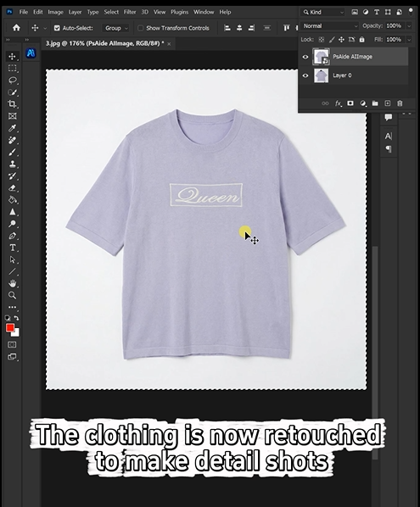This screenshot has height=507, width=420.
Task: Go to Photoshop Home screen
Action: (x=16, y=28)
